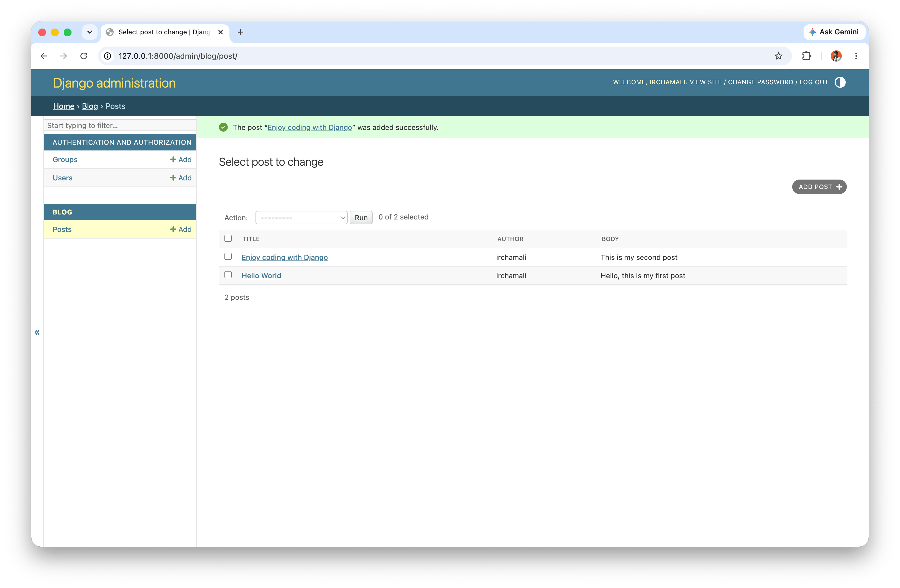900x588 pixels.
Task: Open the post link in the success message
Action: pos(310,127)
